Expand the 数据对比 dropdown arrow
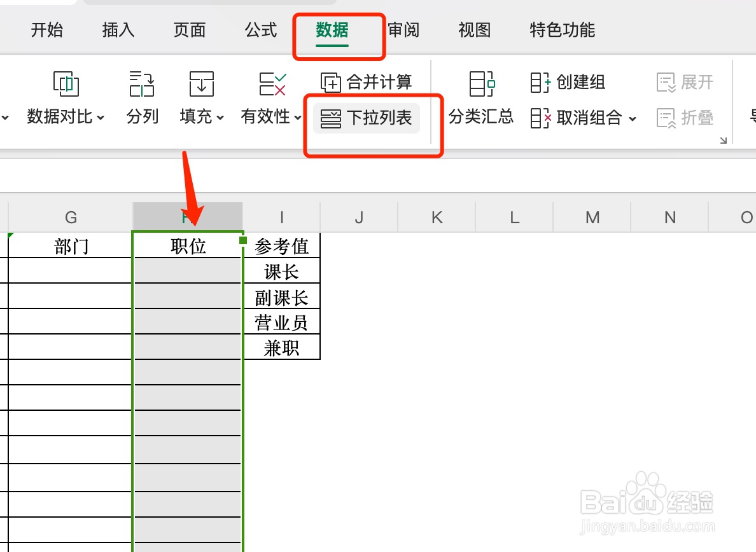This screenshot has height=552, width=756. click(x=101, y=117)
